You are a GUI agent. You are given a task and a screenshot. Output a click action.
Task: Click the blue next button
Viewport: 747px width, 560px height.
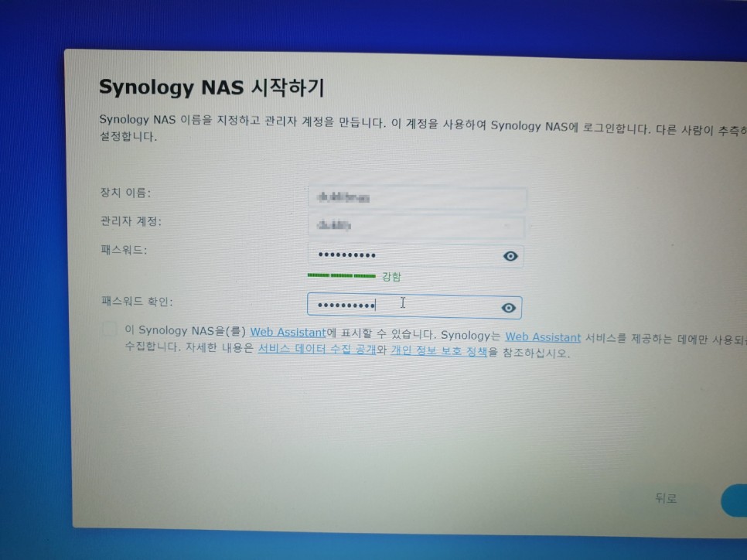(734, 501)
